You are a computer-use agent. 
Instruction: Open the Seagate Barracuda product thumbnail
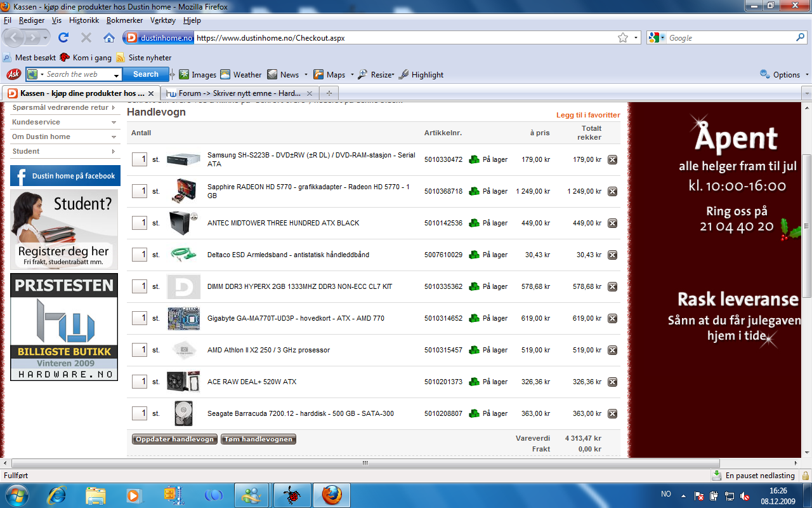(183, 413)
